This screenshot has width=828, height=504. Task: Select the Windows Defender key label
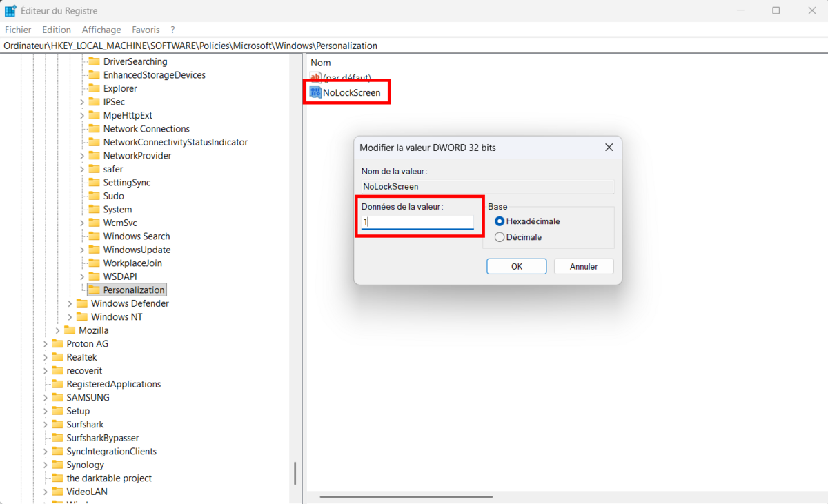click(130, 303)
